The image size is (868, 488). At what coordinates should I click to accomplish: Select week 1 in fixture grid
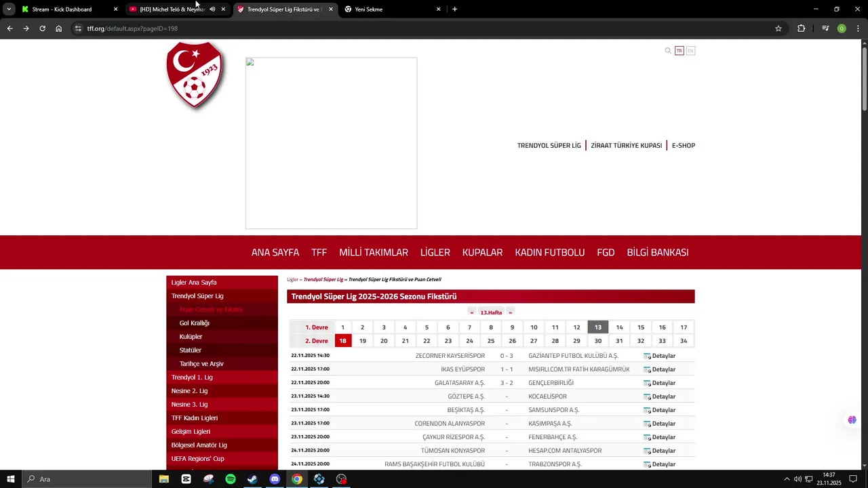point(342,327)
